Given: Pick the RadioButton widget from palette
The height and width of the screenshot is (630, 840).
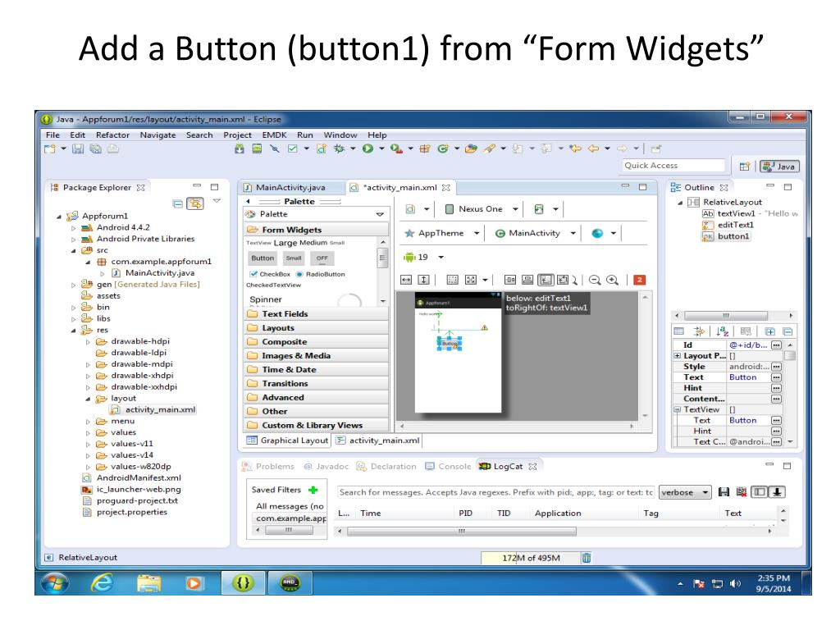Looking at the screenshot, I should coord(321,274).
